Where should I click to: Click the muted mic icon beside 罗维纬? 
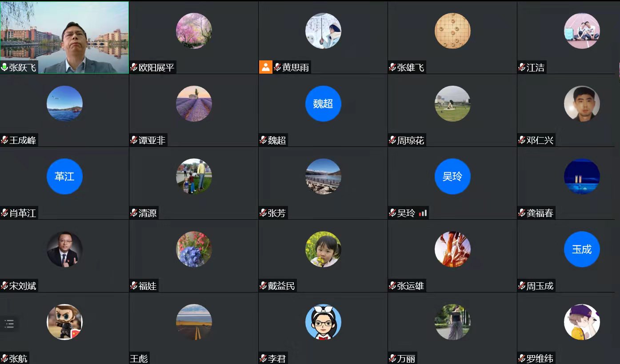tap(522, 359)
